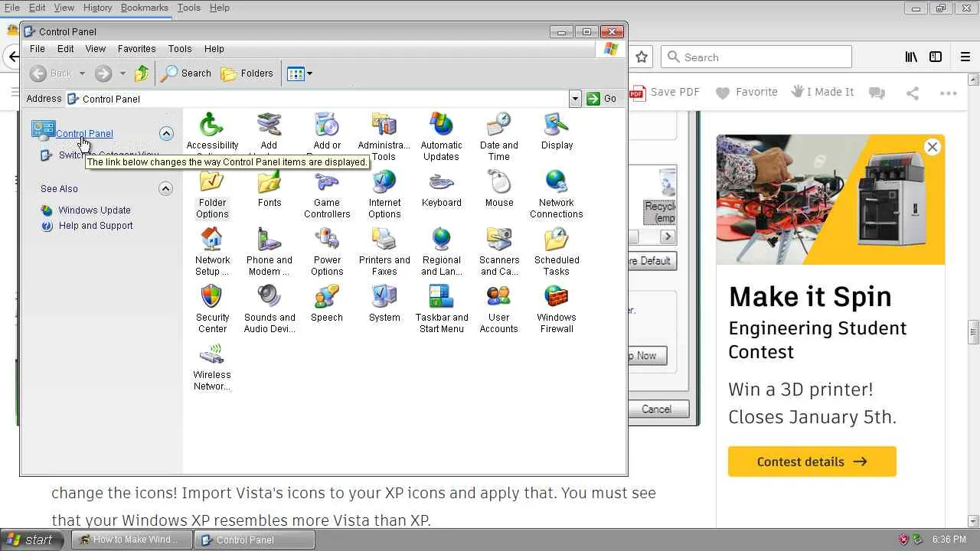Open Security Center
This screenshot has height=551, width=980.
(212, 309)
